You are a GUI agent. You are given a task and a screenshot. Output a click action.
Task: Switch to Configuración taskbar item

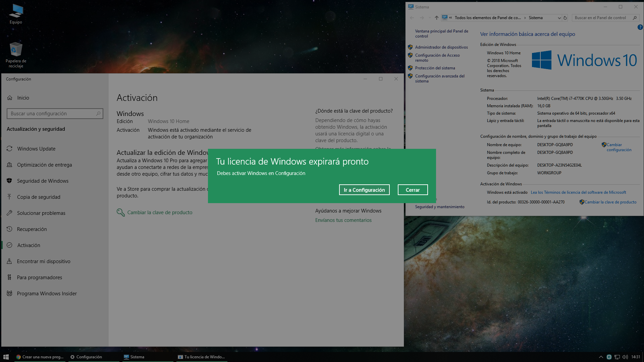93,357
